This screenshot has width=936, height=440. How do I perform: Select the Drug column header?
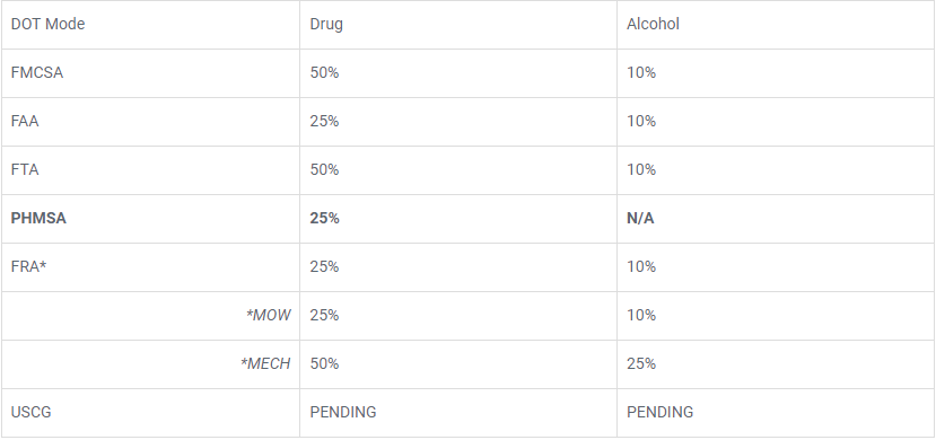[326, 24]
